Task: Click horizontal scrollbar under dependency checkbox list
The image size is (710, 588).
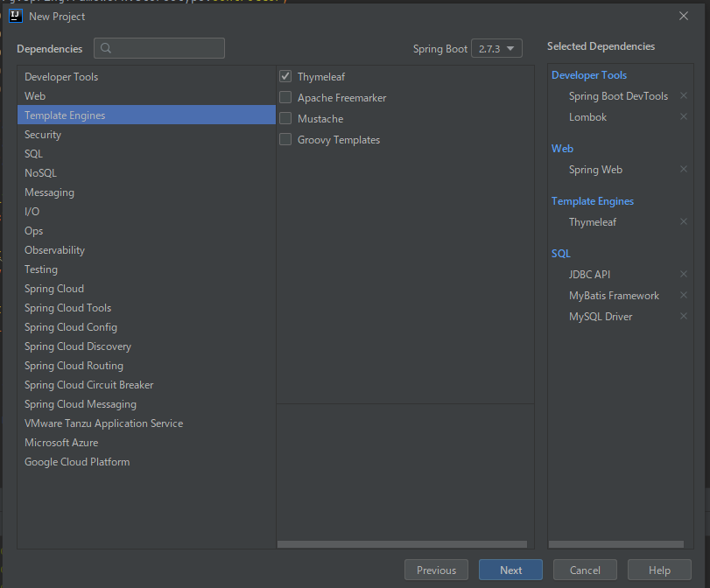Action: tap(402, 544)
